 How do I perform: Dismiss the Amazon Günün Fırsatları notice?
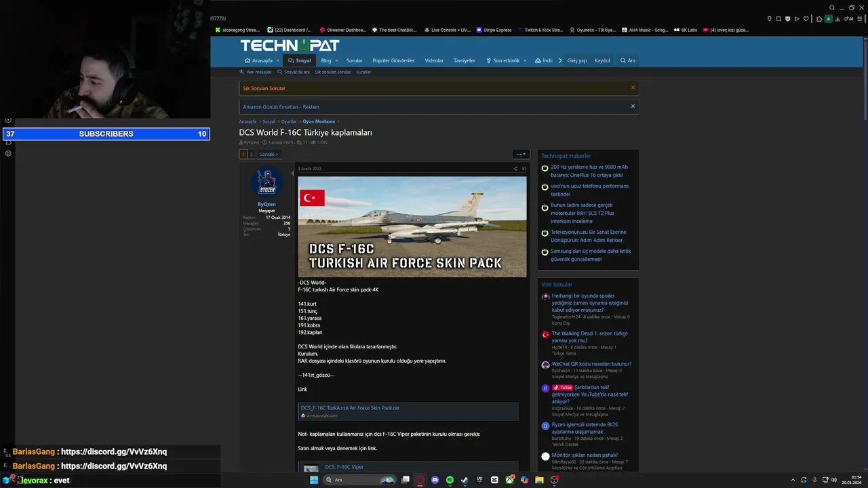click(633, 106)
